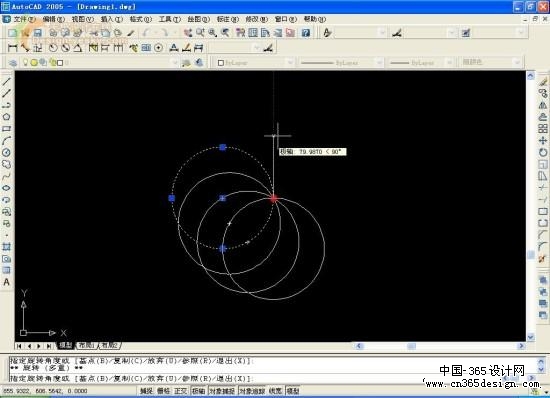Switch to the 模型 (Model) tab
This screenshot has height=398, width=550.
[66, 345]
